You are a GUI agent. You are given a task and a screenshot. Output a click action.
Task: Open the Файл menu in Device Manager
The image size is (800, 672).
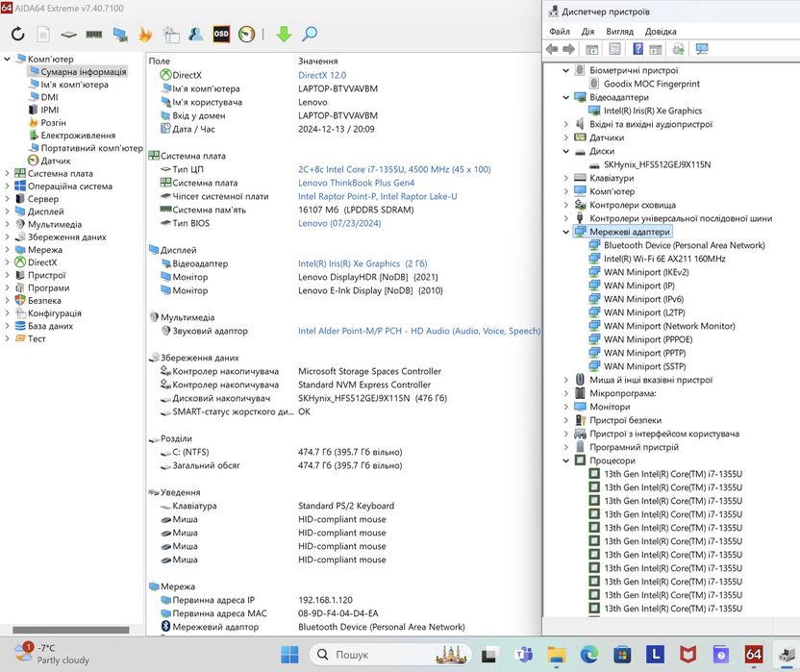point(560,31)
